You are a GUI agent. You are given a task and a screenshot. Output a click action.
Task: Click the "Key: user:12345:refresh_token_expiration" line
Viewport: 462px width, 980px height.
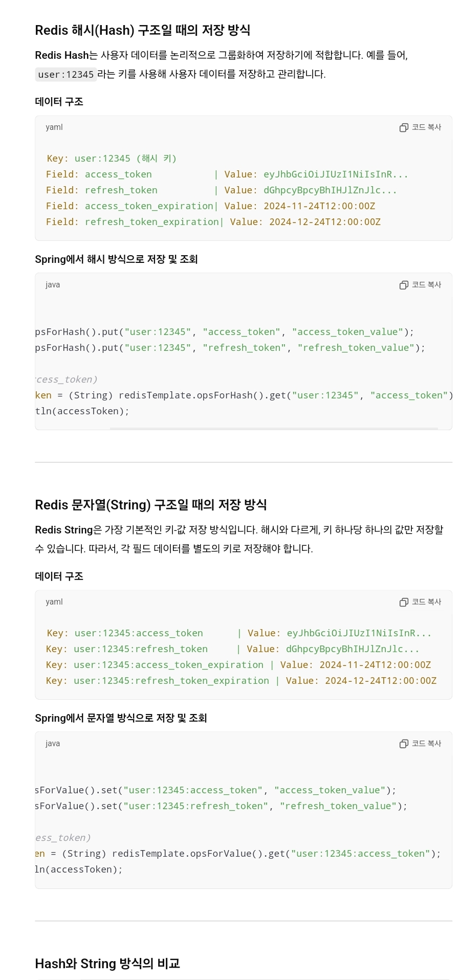tap(241, 681)
